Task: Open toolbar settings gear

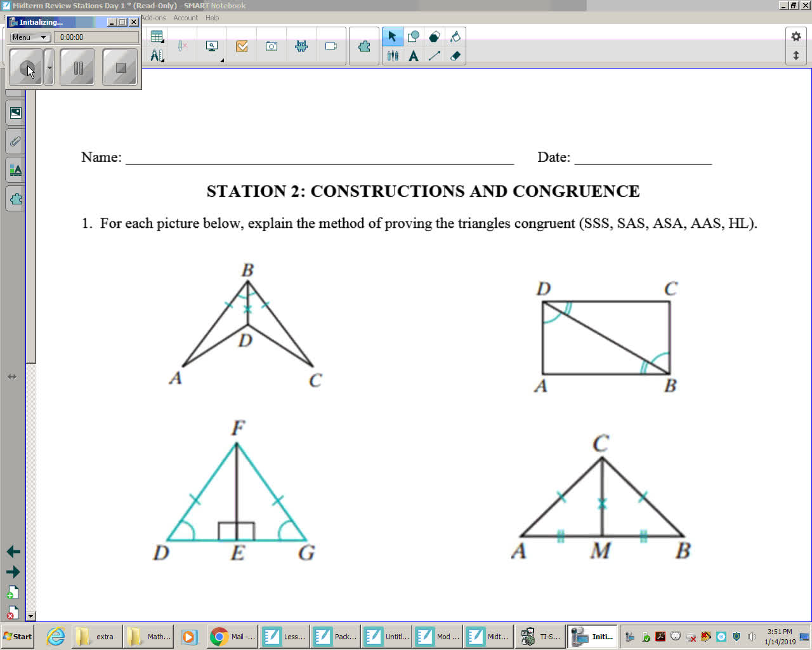Action: (796, 36)
